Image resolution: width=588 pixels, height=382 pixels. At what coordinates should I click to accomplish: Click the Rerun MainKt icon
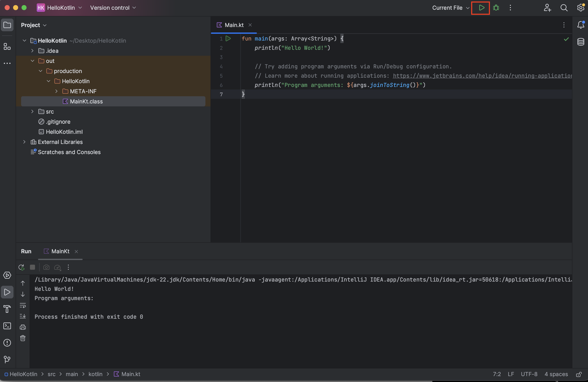pyautogui.click(x=22, y=267)
